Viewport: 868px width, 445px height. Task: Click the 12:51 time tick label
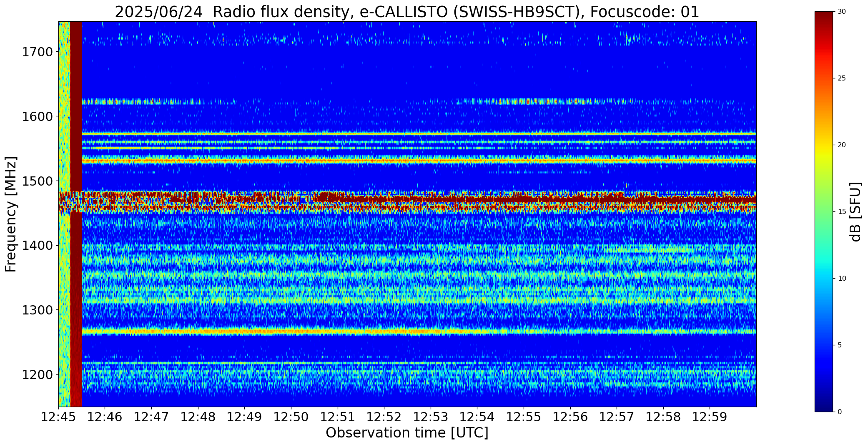[x=338, y=417]
